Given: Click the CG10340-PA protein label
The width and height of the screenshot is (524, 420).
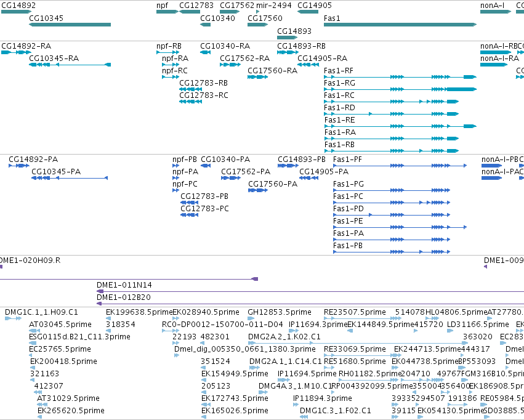Looking at the screenshot, I should 225,159.
